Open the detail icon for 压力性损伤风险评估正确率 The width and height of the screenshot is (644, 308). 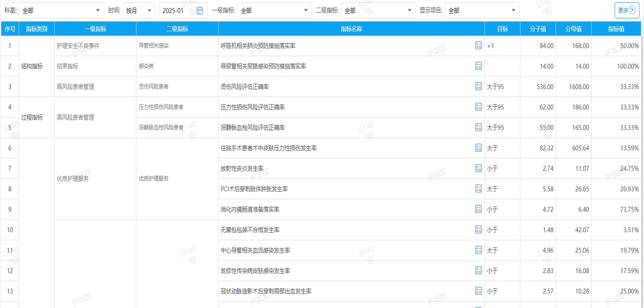478,107
